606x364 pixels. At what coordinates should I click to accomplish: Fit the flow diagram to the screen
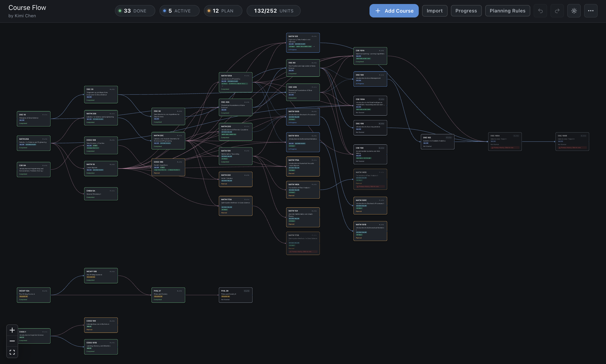[x=12, y=352]
